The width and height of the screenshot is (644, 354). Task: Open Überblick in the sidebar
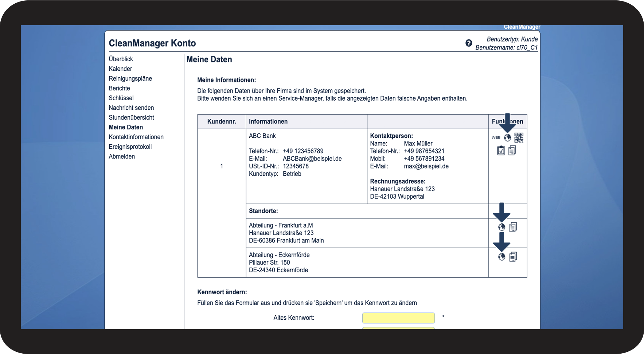(121, 59)
